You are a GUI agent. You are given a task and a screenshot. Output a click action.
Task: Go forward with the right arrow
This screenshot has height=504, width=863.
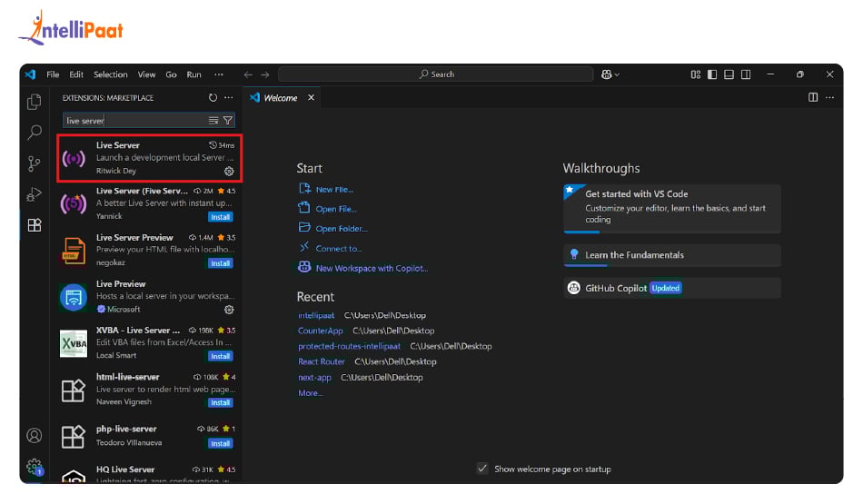click(265, 74)
